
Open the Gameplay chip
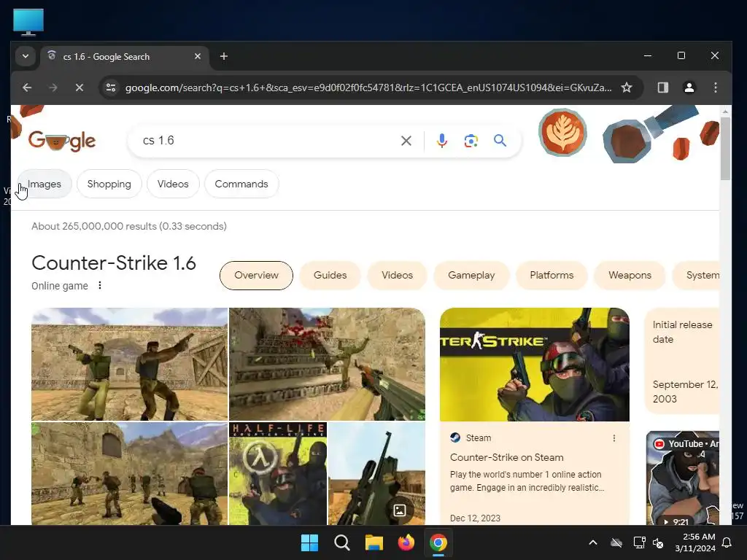(471, 275)
